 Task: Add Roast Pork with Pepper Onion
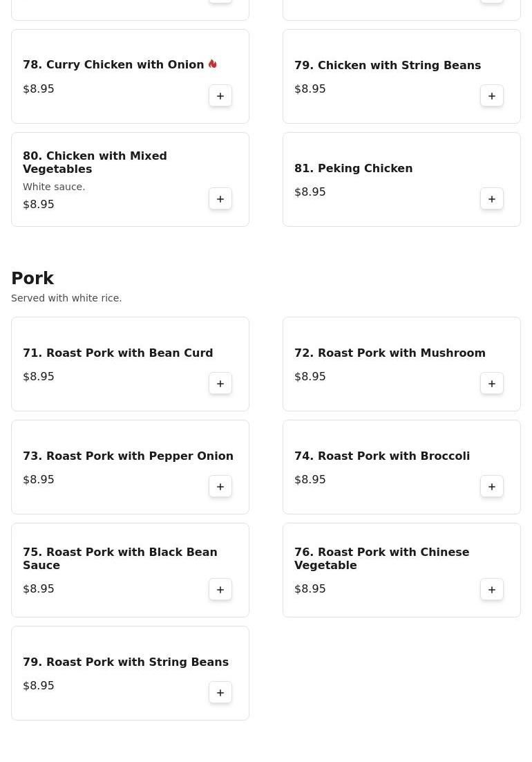coord(220,487)
